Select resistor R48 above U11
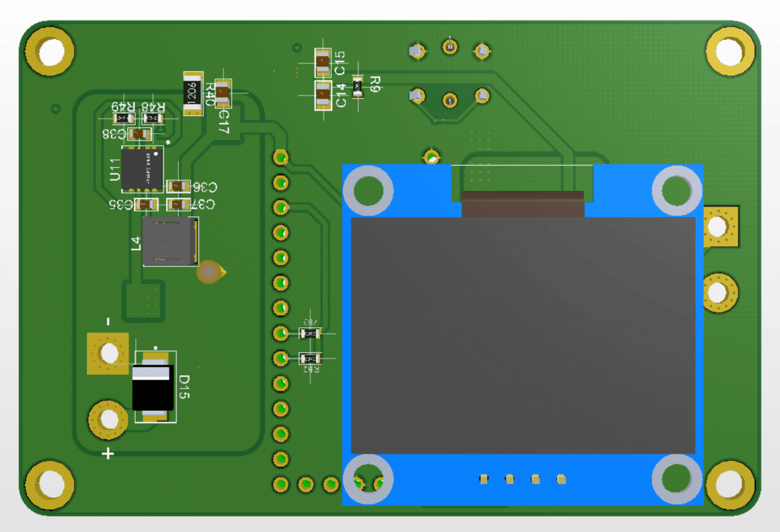 tap(153, 118)
